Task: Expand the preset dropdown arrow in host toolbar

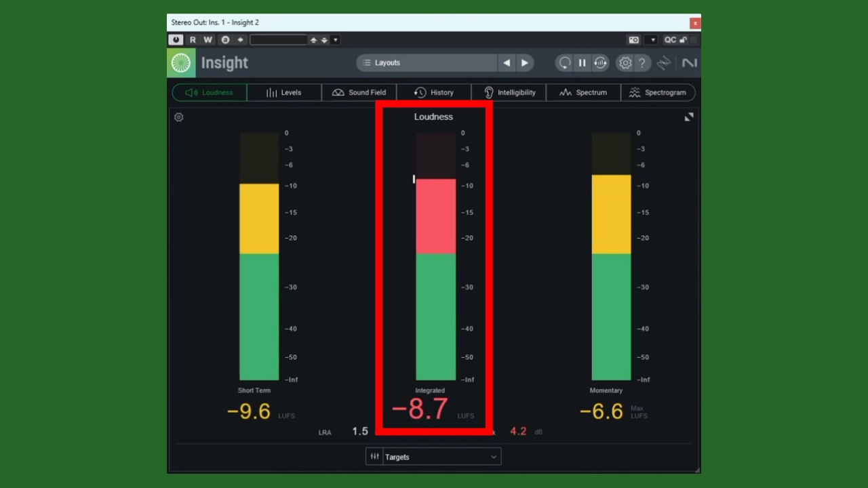Action: [335, 40]
